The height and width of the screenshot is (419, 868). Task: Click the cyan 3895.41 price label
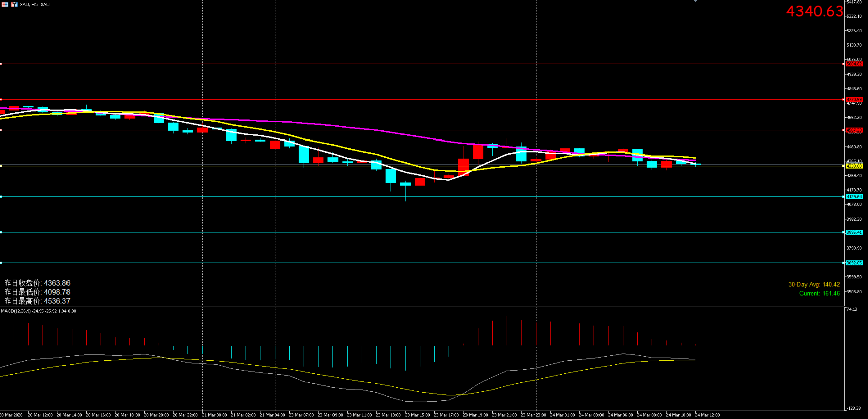click(x=854, y=232)
